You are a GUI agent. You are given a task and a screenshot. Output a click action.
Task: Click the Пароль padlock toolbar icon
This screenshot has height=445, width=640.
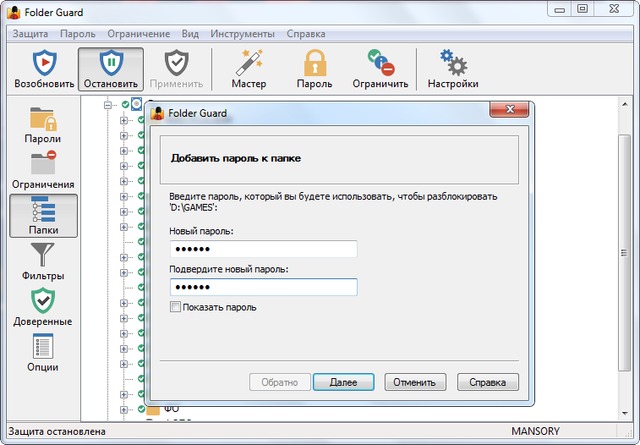[315, 69]
